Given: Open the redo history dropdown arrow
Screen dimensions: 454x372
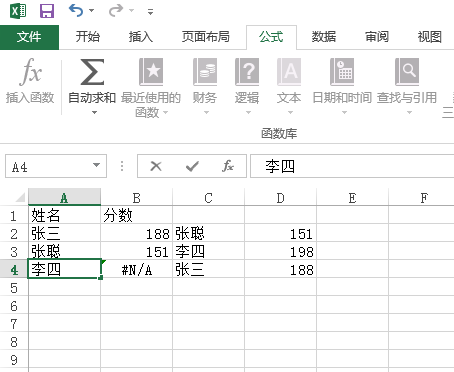Looking at the screenshot, I should tap(132, 11).
